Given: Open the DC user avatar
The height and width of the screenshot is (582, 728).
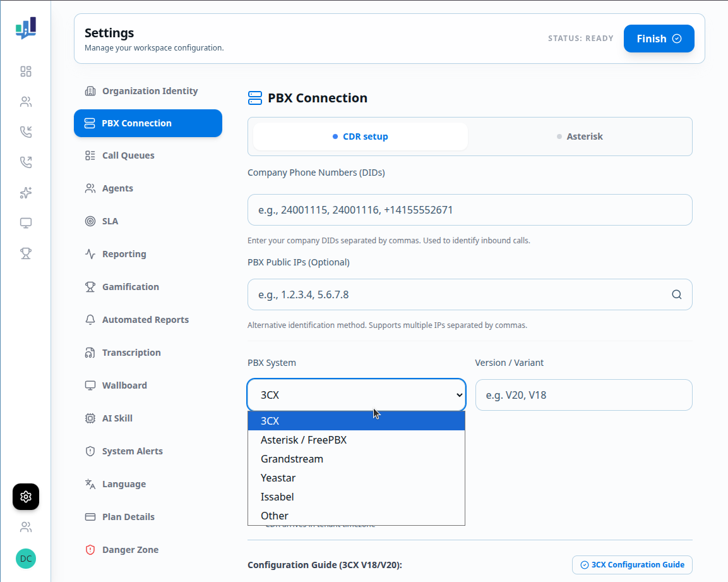Looking at the screenshot, I should (x=26, y=558).
